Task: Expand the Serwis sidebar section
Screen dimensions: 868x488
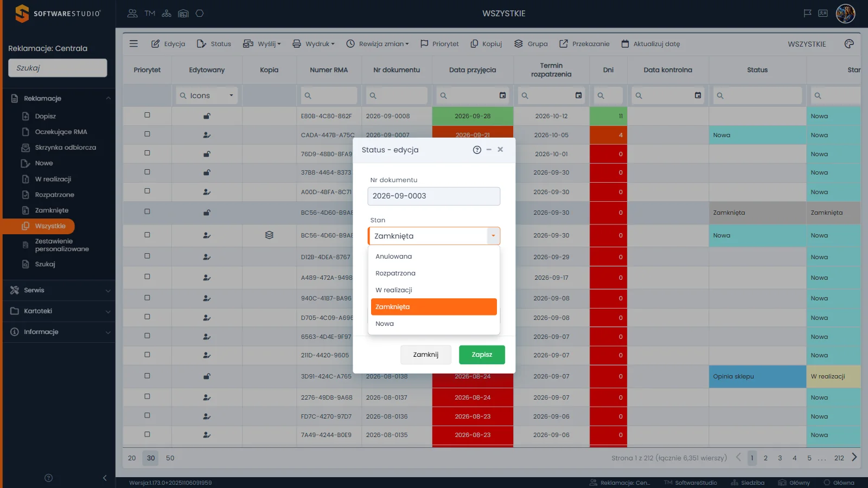Action: 59,290
